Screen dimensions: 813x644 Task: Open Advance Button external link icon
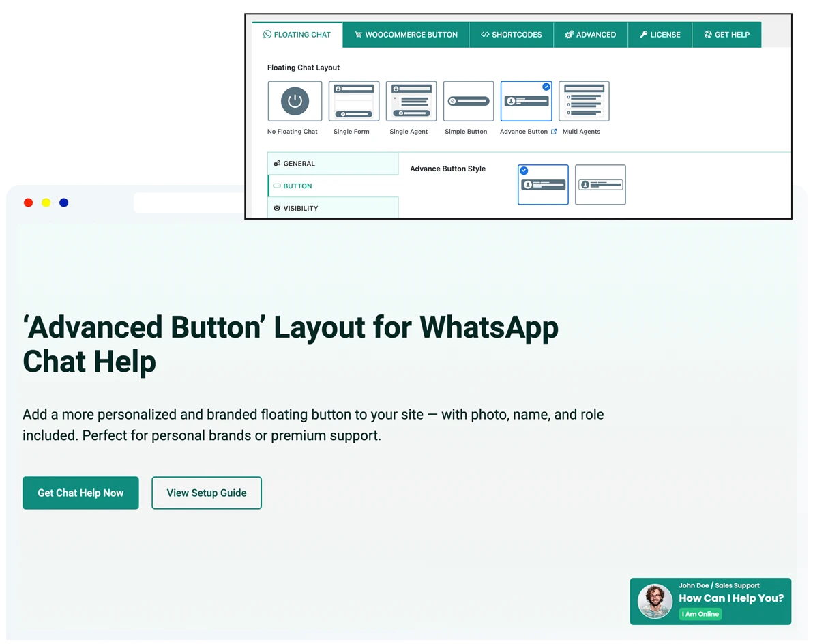tap(554, 132)
